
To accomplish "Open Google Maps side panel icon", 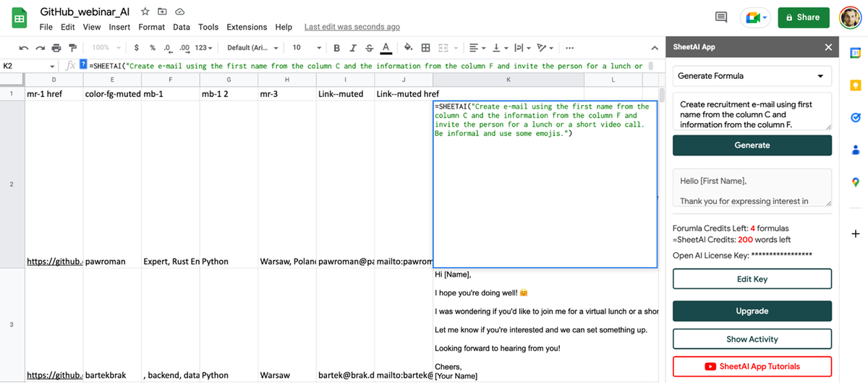I will point(855,182).
